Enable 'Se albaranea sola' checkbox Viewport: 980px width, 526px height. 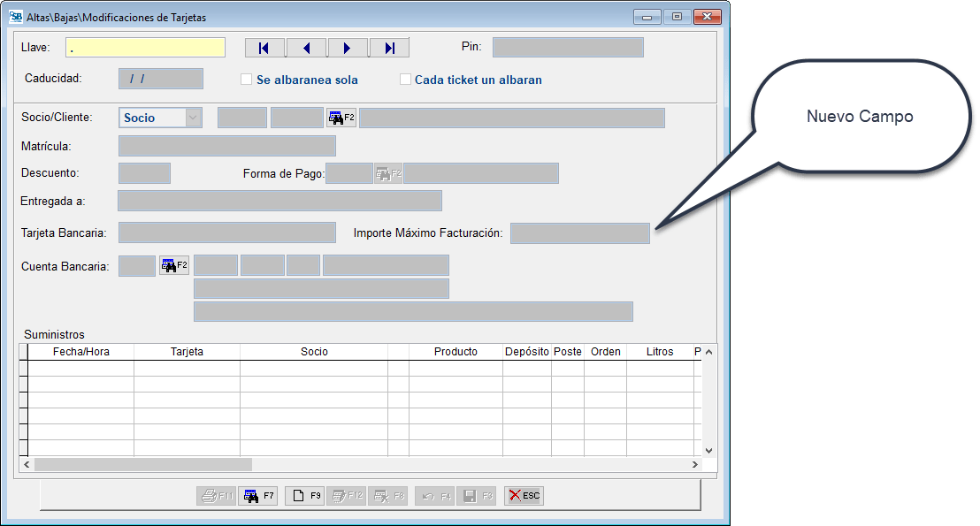(247, 80)
